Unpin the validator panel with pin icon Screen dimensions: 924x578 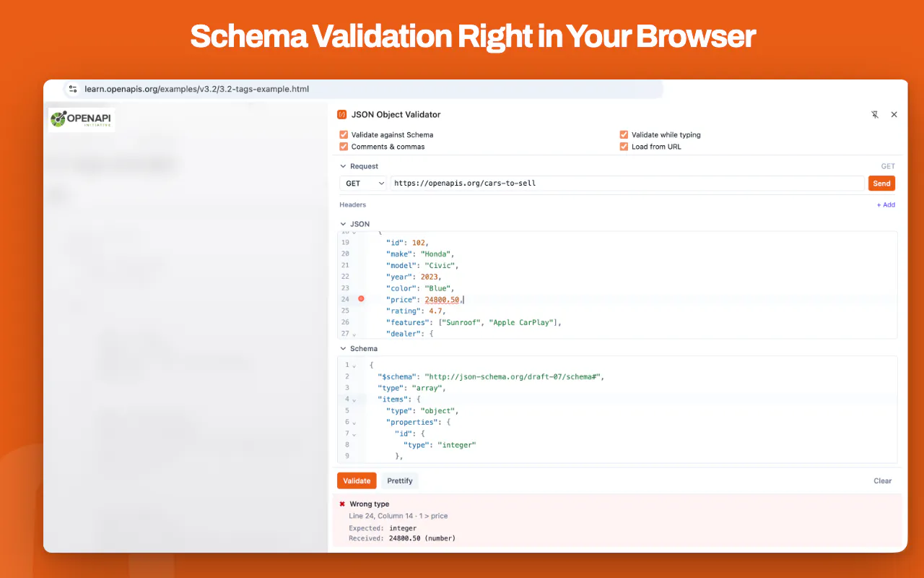pos(875,114)
